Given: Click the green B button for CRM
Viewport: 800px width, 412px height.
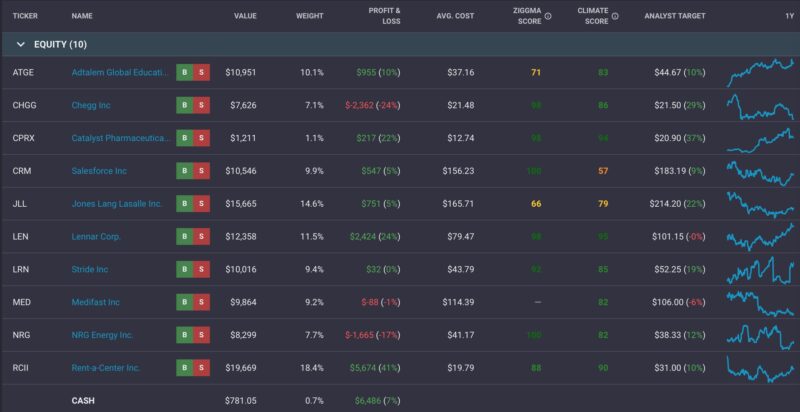Looking at the screenshot, I should point(185,171).
